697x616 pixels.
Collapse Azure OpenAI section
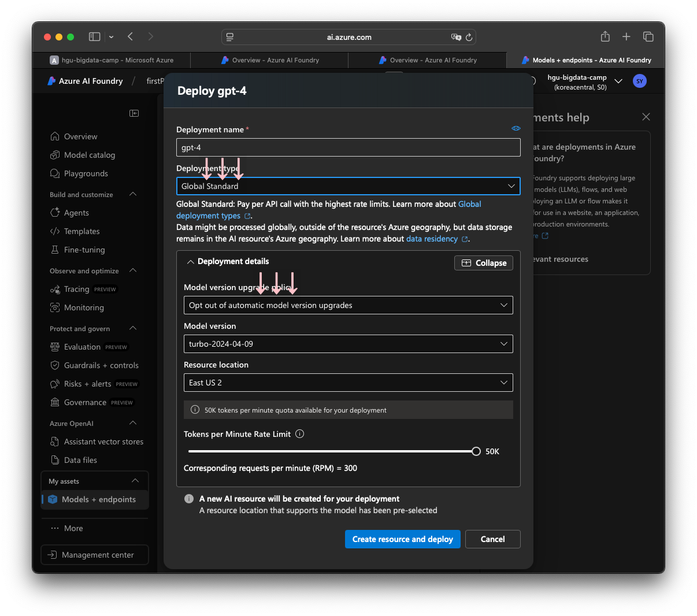coord(133,423)
